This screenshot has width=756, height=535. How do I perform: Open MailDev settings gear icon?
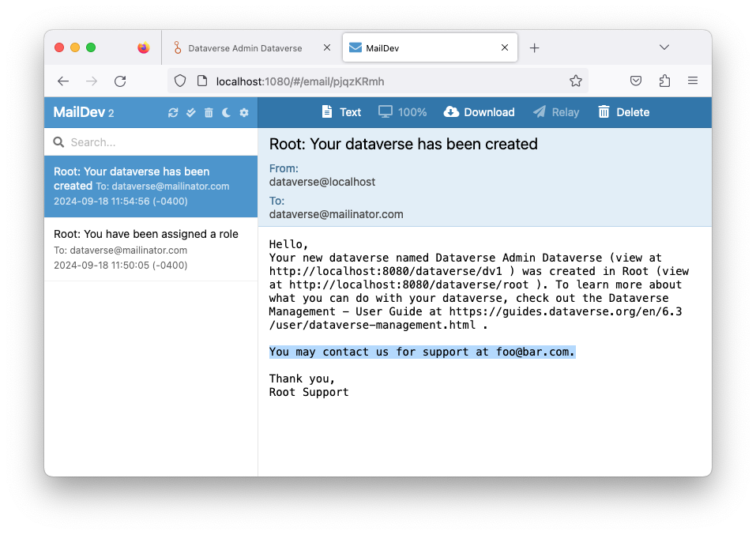point(244,113)
